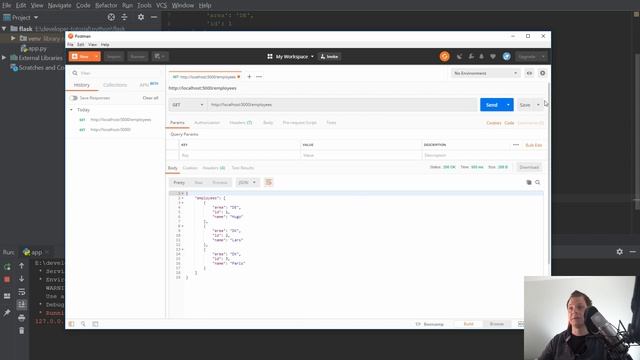
Task: Toggle soft-wrap in PyCharm Run panel
Action: (22, 292)
